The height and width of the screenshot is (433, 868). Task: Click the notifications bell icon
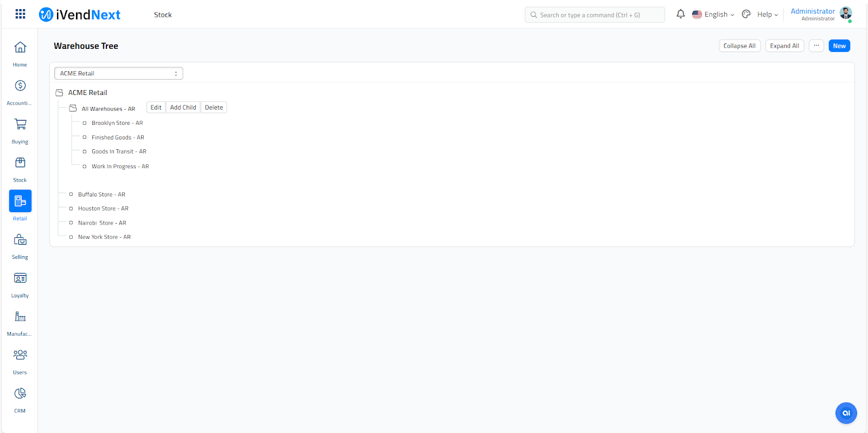click(680, 15)
